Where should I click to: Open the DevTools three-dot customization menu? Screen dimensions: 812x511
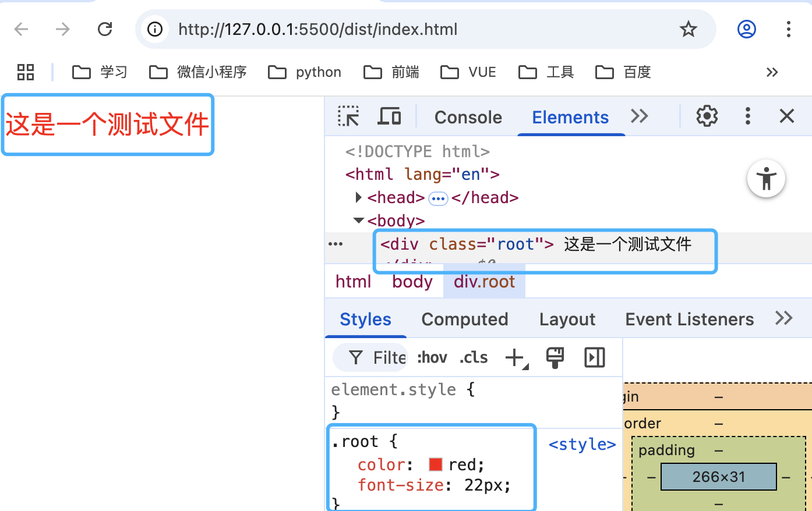tap(747, 116)
